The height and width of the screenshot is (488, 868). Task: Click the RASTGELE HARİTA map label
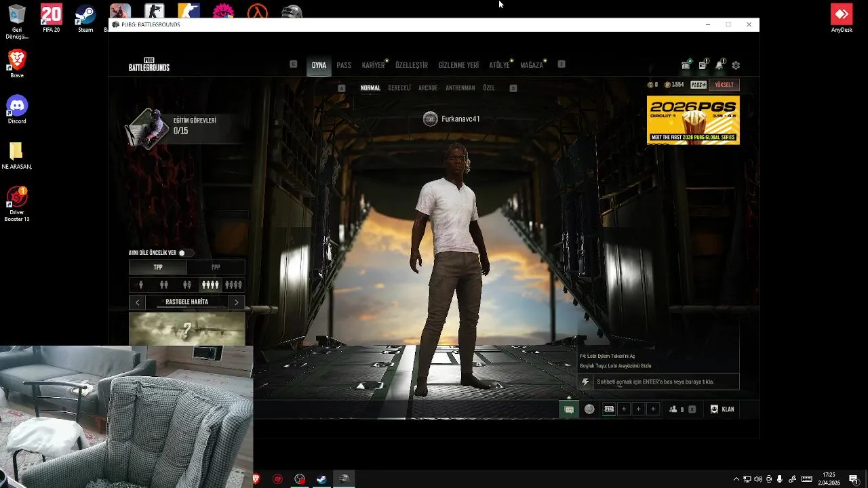click(x=187, y=302)
